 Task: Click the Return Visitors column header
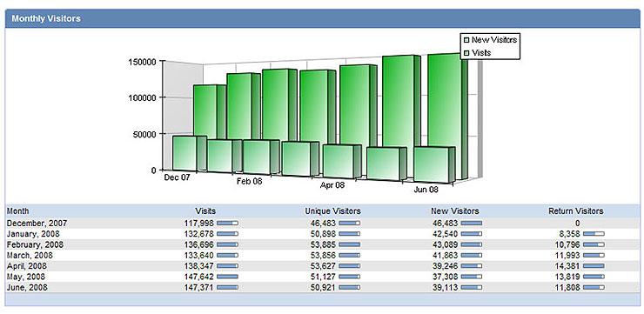(576, 211)
